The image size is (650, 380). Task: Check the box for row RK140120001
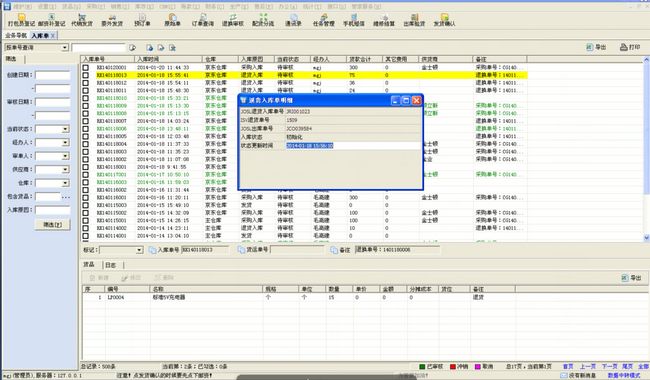pyautogui.click(x=85, y=68)
